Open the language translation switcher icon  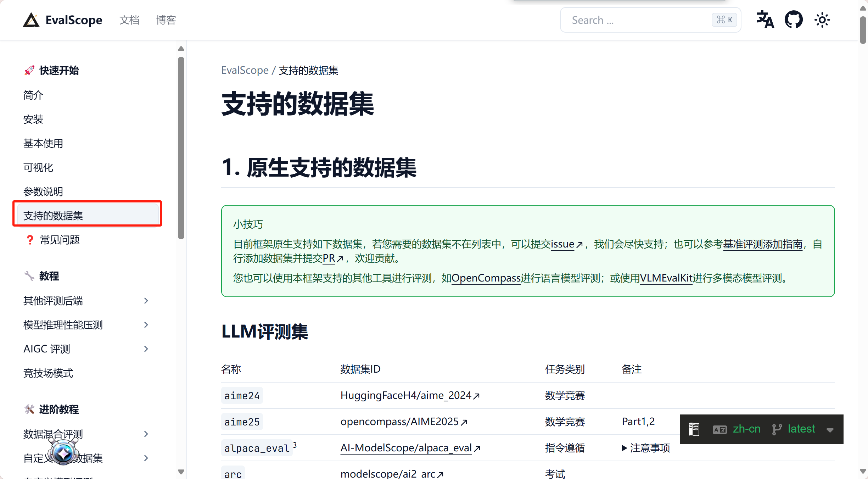pos(765,20)
